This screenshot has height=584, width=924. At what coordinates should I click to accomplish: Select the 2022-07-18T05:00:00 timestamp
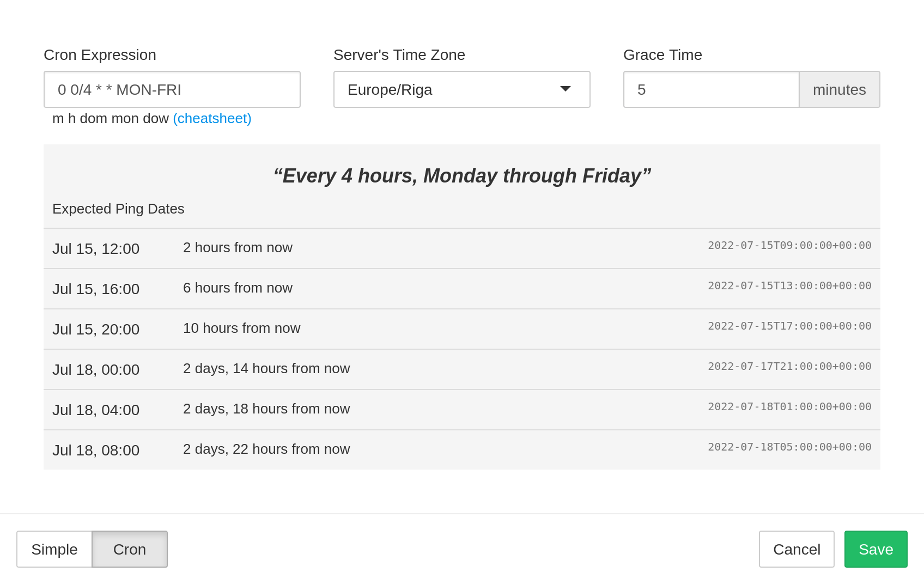click(x=789, y=447)
